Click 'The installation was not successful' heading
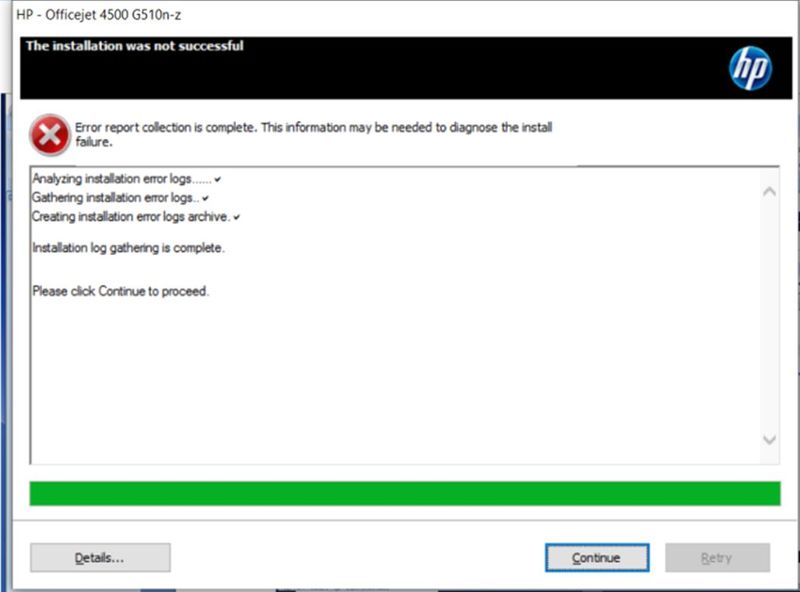The image size is (800, 592). (135, 46)
